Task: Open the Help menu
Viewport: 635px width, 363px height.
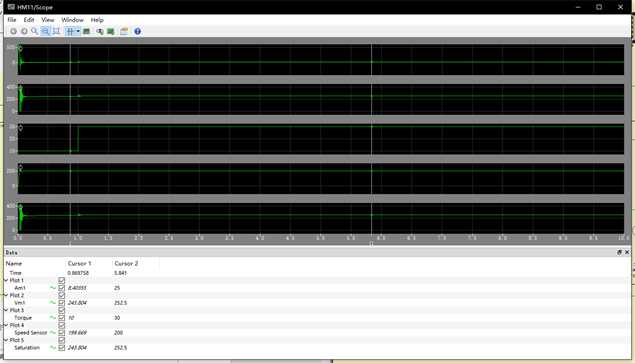Action: coord(97,19)
